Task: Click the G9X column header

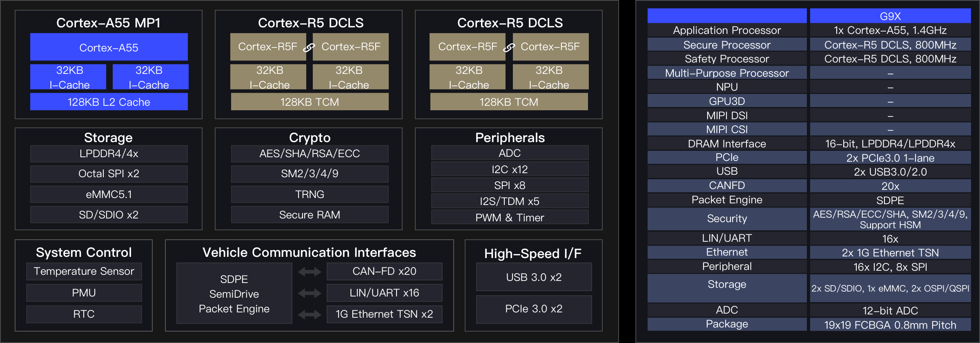Action: click(890, 16)
